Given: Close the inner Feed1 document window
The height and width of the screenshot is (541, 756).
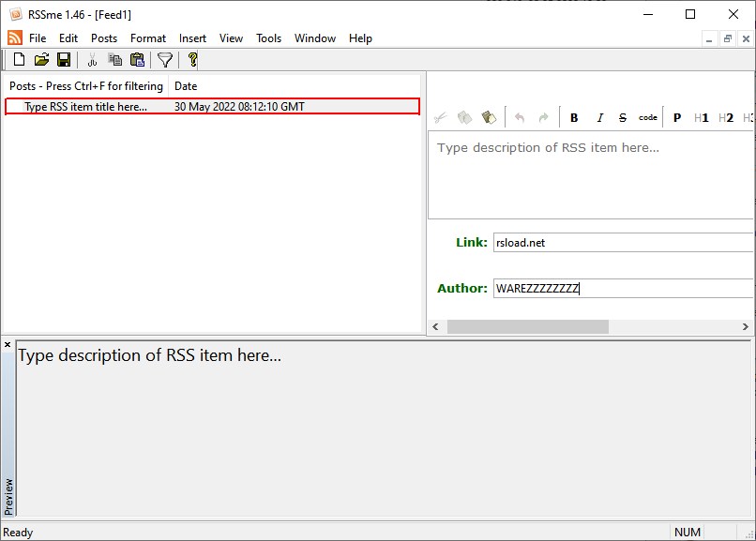Looking at the screenshot, I should (x=746, y=38).
